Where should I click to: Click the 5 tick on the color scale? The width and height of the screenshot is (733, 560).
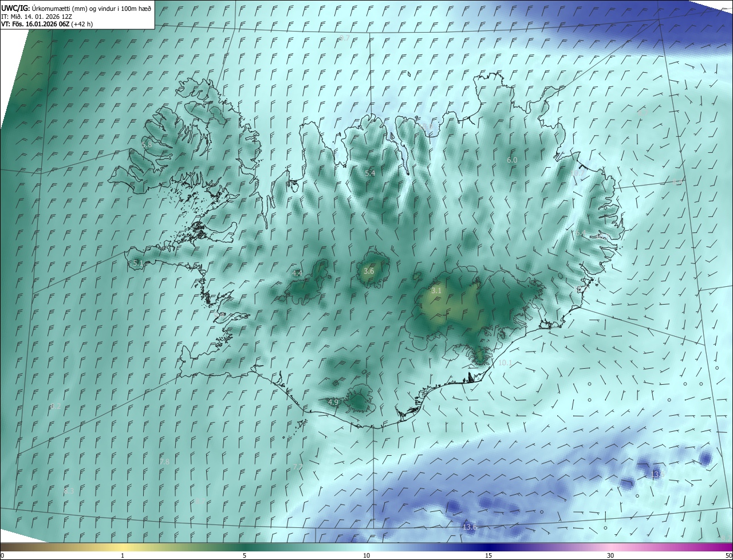click(245, 555)
